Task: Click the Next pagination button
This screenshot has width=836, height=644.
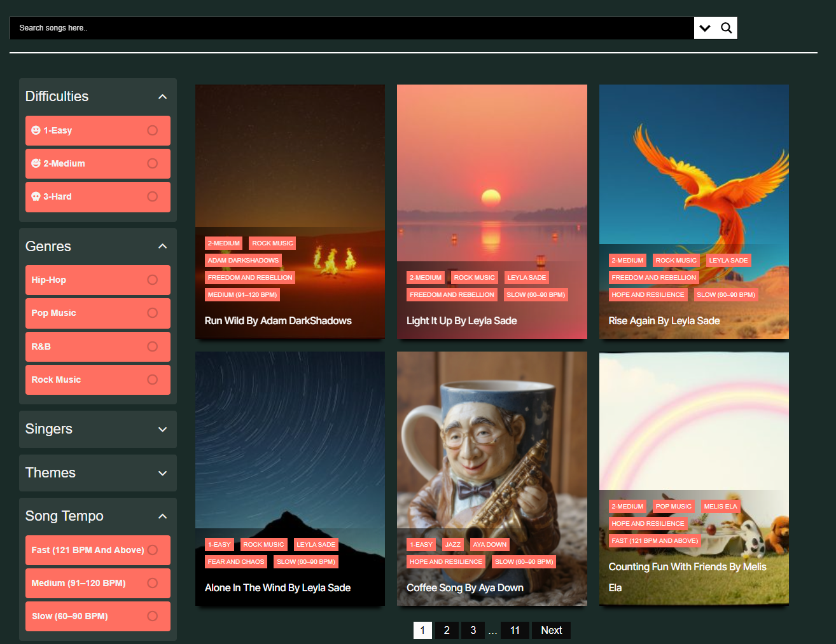Action: tap(551, 630)
